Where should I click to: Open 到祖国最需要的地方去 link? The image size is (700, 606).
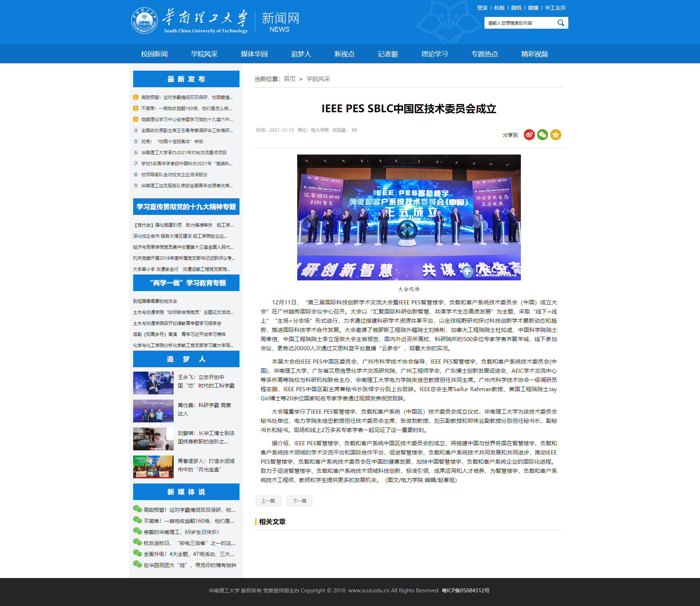[155, 301]
